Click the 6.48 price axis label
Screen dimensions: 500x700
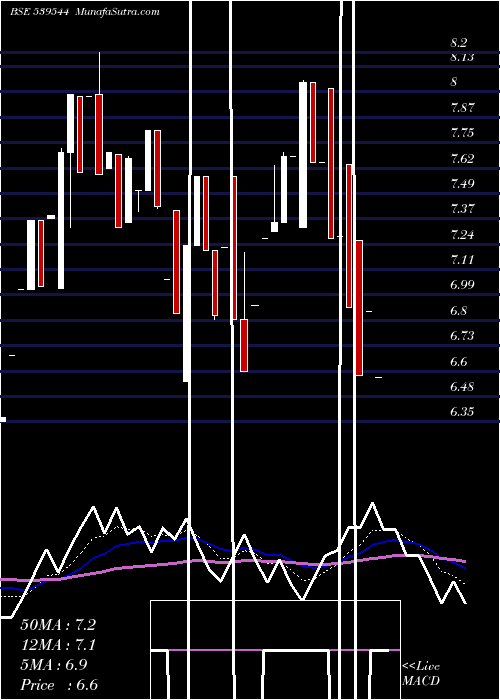tap(462, 386)
